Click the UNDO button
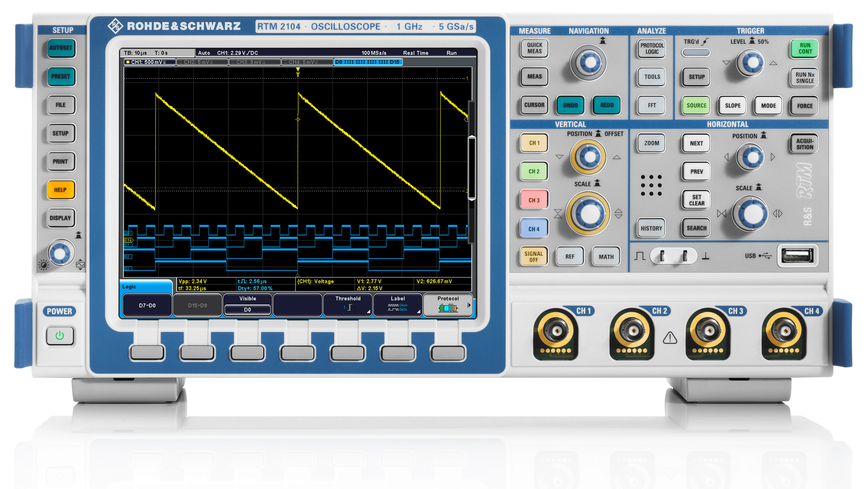The image size is (868, 489). (570, 105)
